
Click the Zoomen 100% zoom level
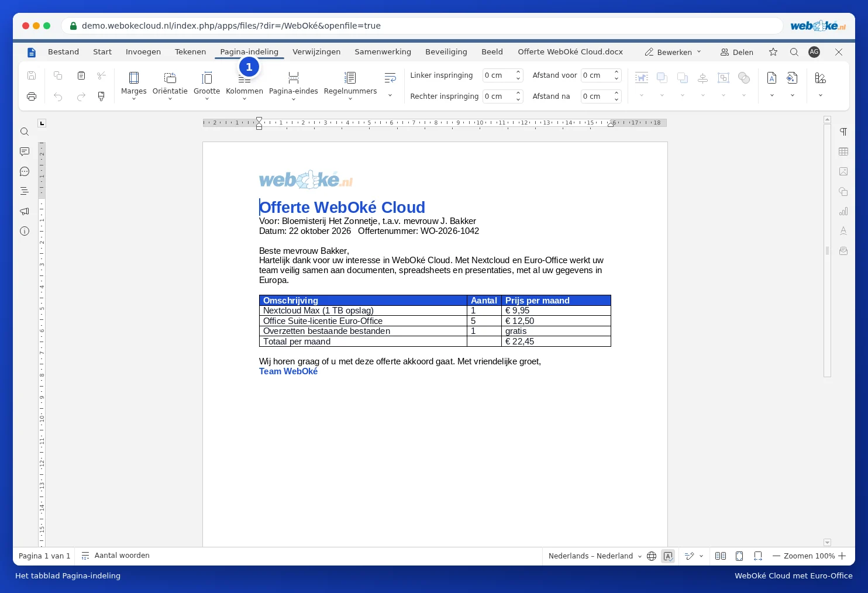click(x=809, y=556)
